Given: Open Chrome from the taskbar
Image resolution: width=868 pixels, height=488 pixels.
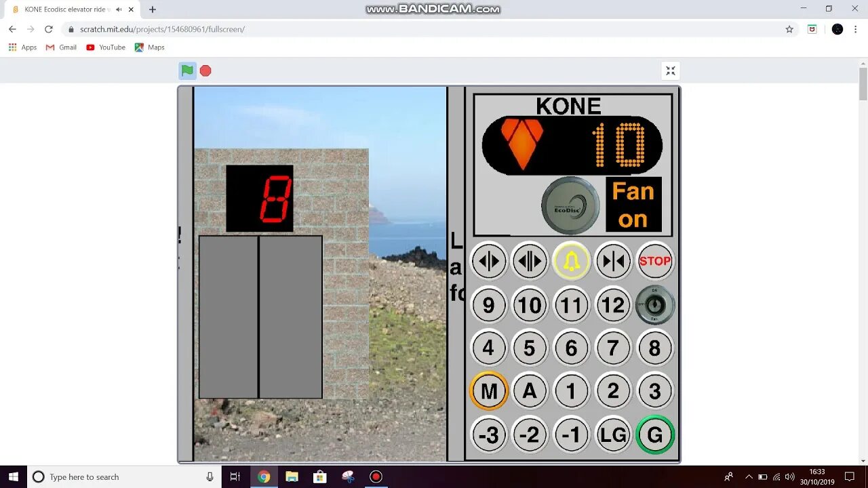Looking at the screenshot, I should (x=264, y=476).
